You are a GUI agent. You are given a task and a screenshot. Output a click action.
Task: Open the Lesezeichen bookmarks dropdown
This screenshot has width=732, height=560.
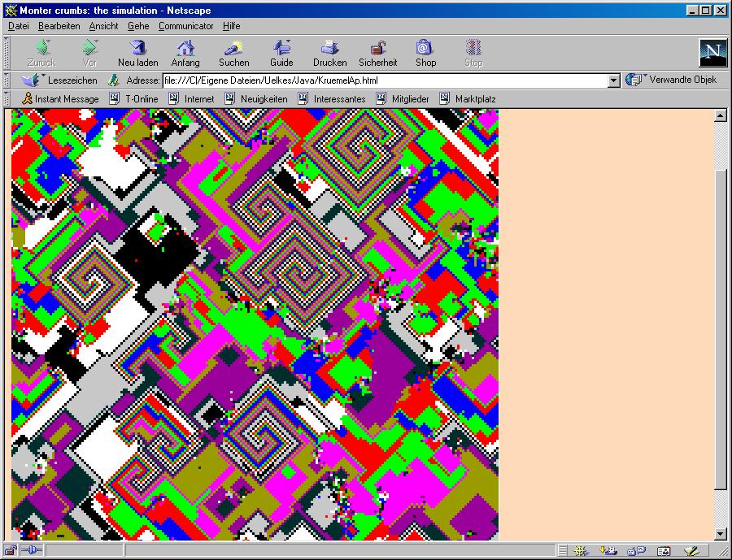pyautogui.click(x=60, y=80)
